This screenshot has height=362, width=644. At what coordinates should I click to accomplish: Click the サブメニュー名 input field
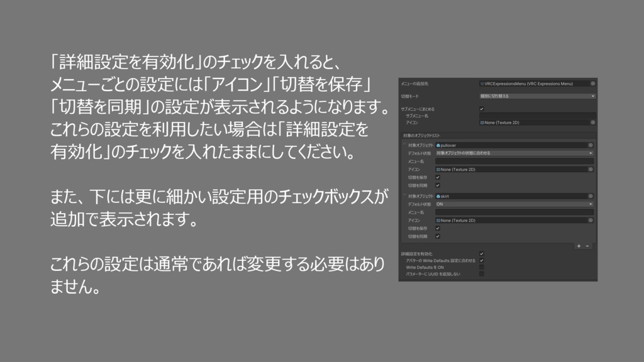535,116
